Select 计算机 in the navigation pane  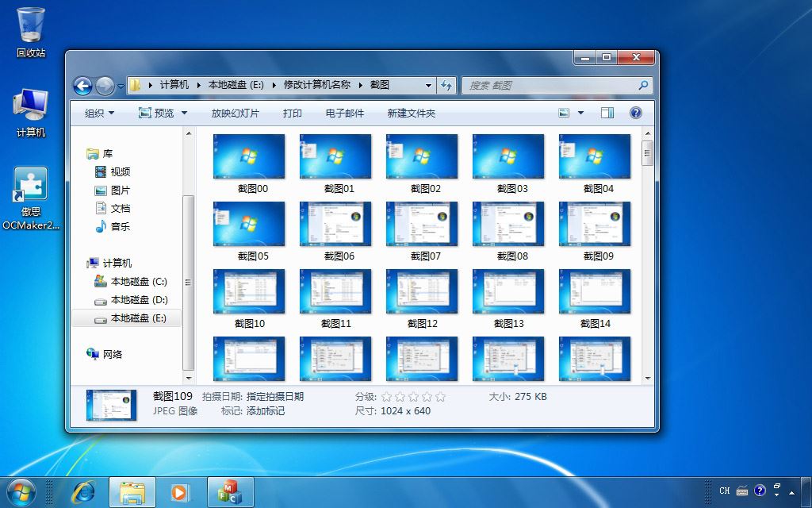coord(109,263)
